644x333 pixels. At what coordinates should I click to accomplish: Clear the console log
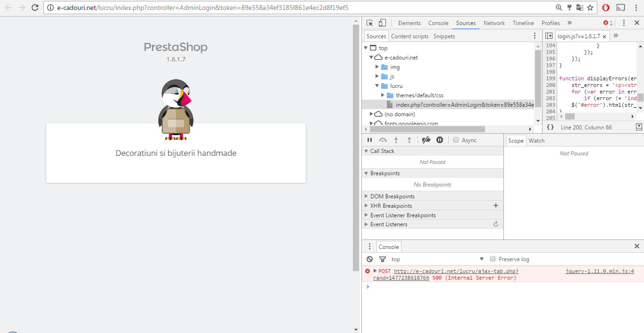(x=369, y=259)
